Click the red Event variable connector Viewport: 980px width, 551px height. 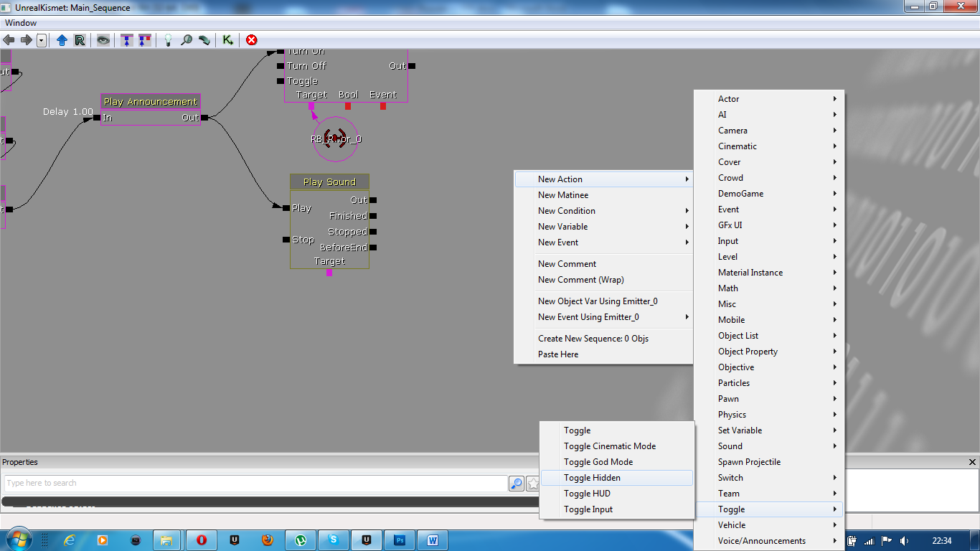point(383,106)
